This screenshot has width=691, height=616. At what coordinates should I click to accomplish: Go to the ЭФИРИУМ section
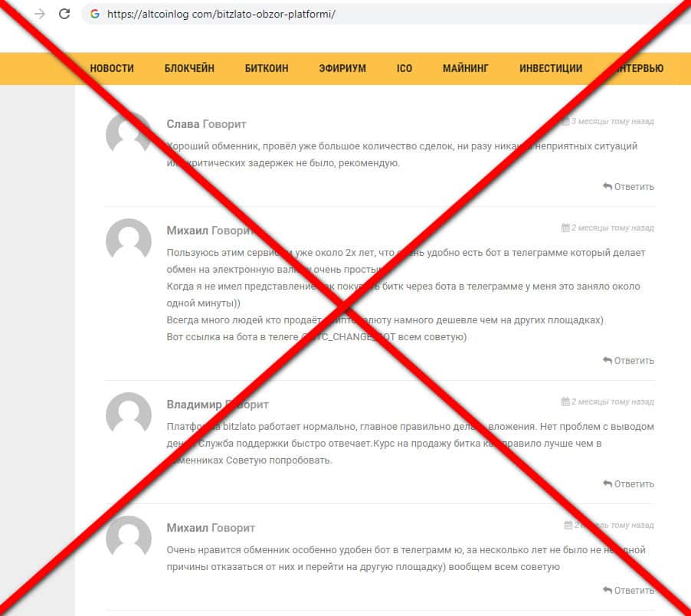point(342,68)
